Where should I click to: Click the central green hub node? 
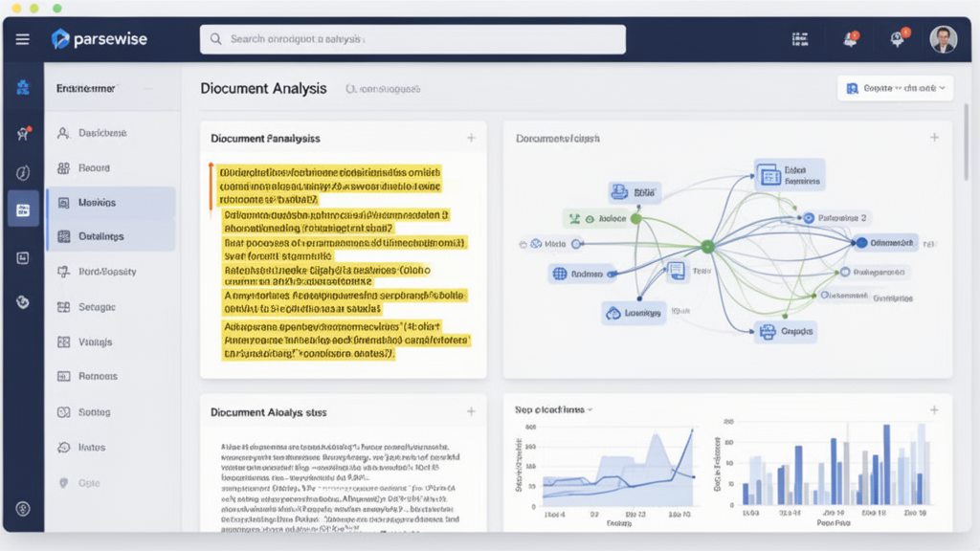pos(707,247)
